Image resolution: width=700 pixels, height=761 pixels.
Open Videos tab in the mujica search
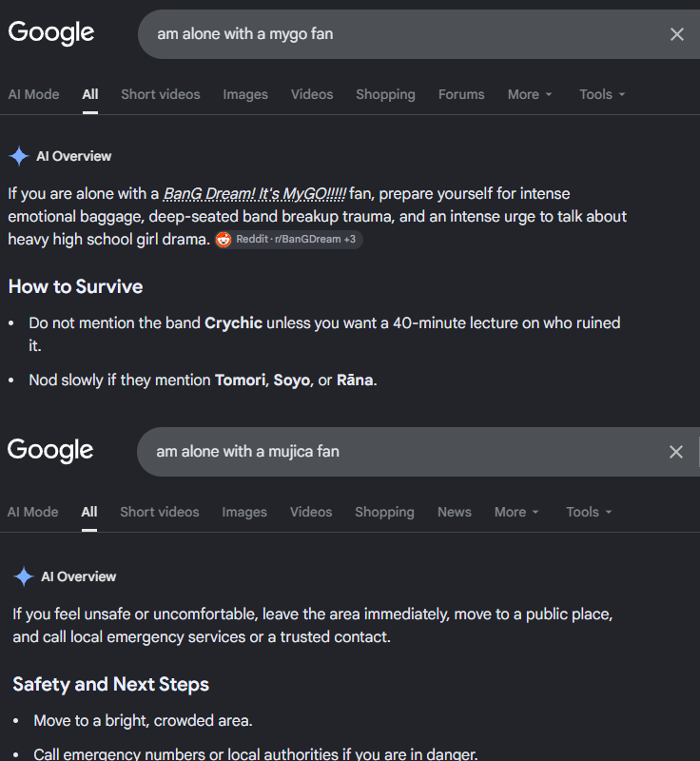pyautogui.click(x=311, y=512)
